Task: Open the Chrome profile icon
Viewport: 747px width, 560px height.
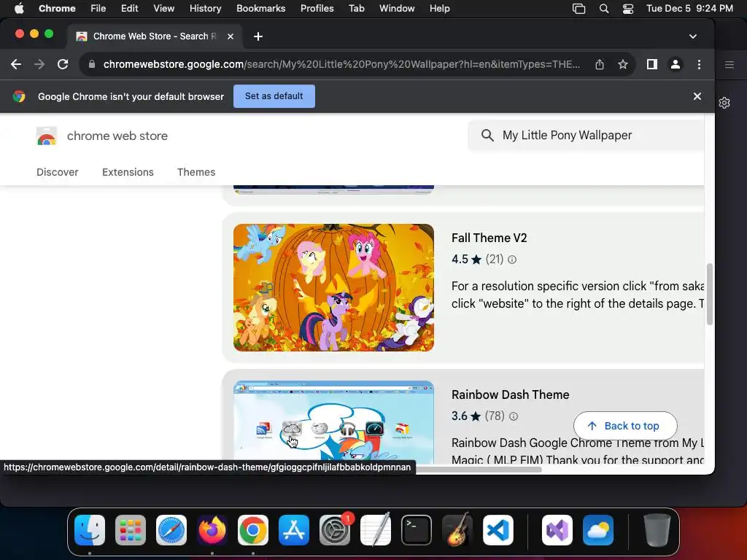Action: pos(675,64)
